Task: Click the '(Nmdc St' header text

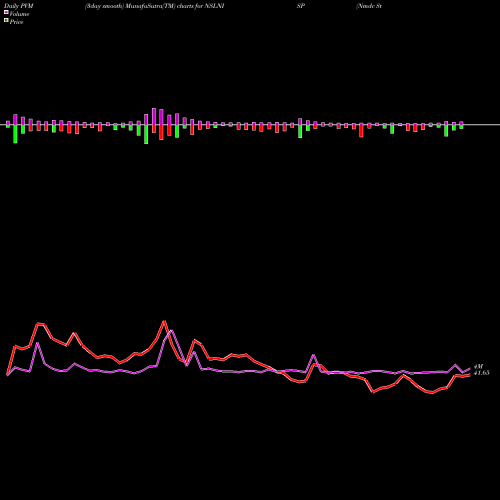Action: (369, 6)
